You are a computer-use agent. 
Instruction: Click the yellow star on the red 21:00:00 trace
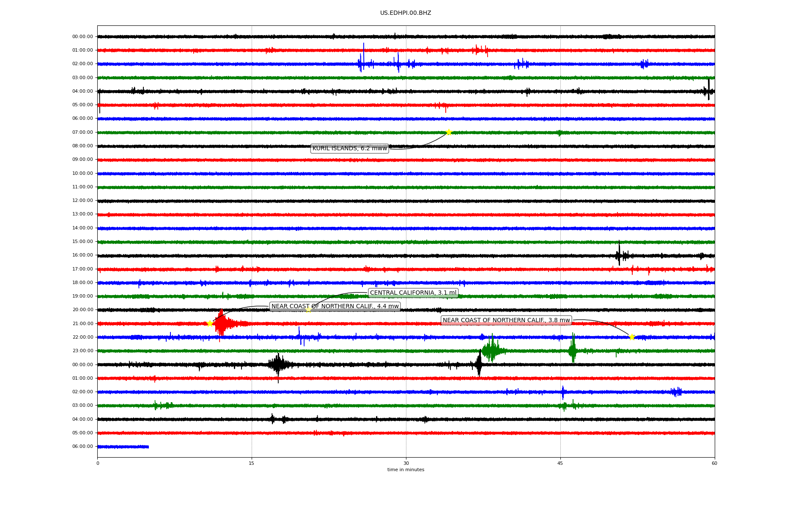pyautogui.click(x=210, y=323)
